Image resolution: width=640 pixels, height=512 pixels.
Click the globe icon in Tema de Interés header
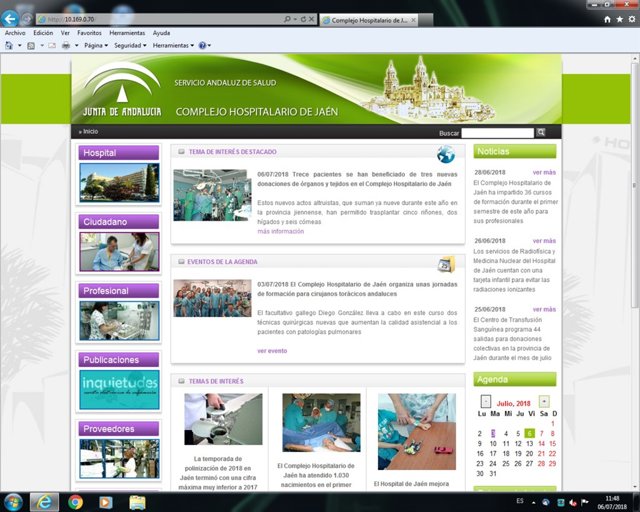(x=445, y=153)
